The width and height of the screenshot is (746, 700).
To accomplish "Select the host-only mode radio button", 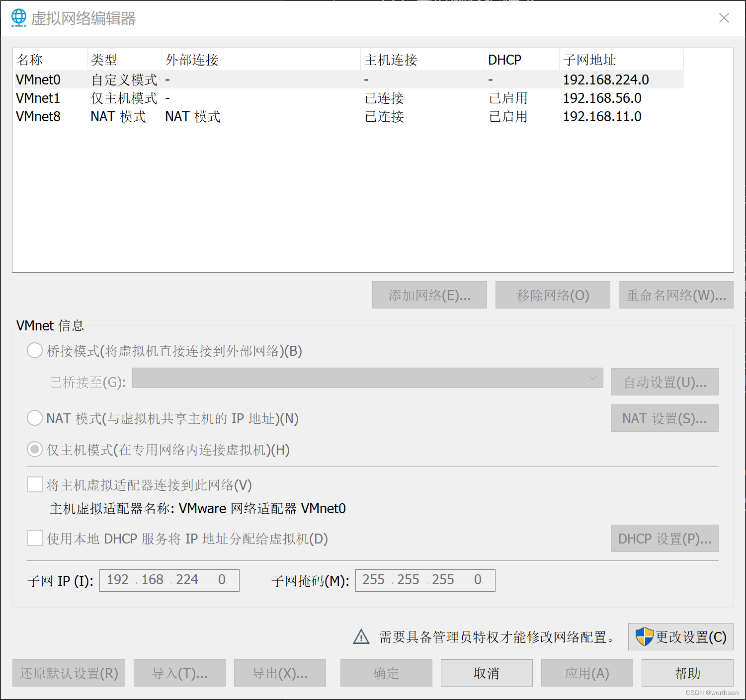I will click(x=35, y=450).
